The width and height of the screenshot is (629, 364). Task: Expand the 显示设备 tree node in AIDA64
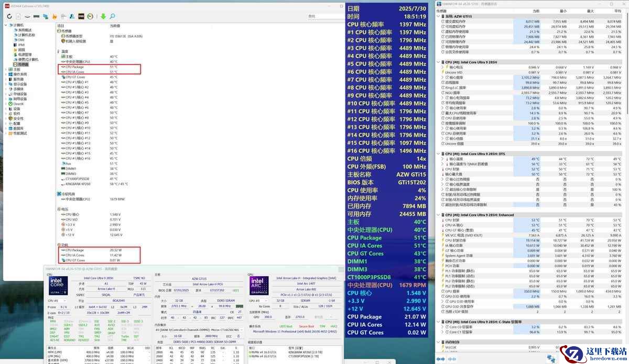pos(6,84)
